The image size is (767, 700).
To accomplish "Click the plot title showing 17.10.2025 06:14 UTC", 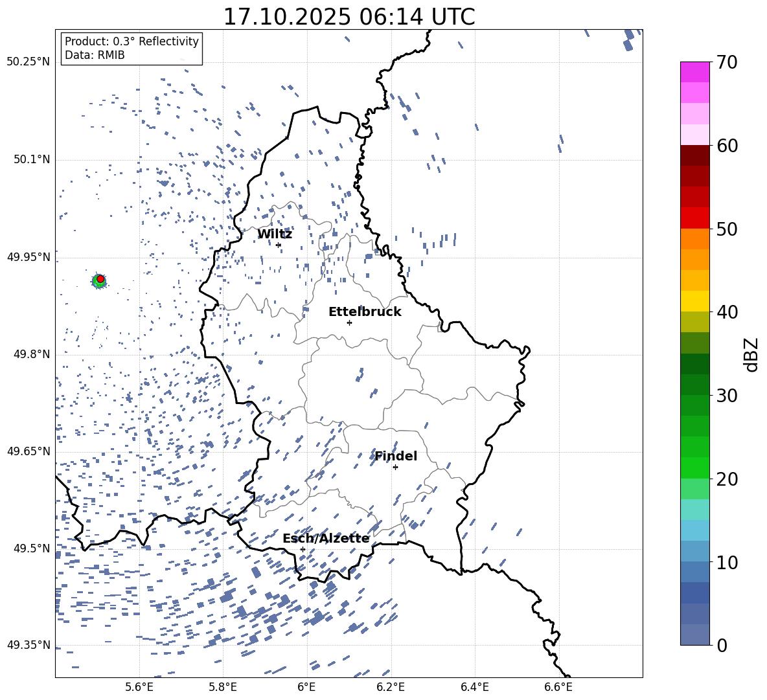I will tap(349, 17).
